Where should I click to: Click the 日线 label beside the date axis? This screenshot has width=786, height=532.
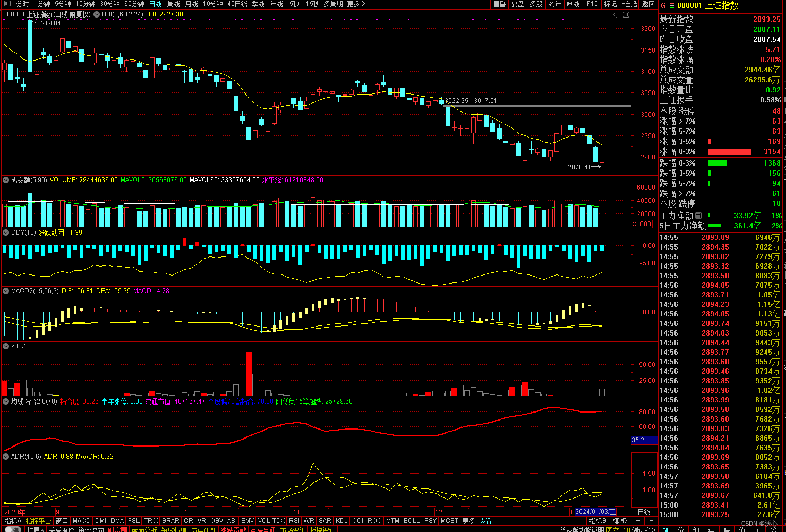(644, 512)
